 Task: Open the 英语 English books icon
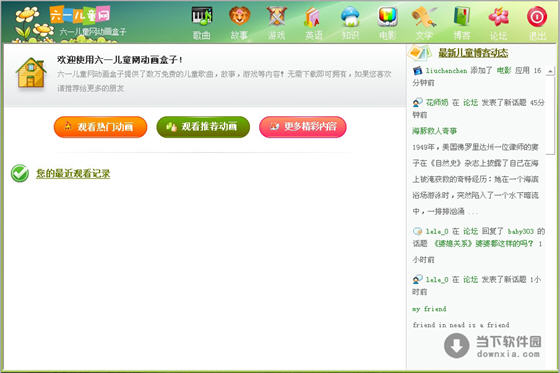(x=313, y=17)
